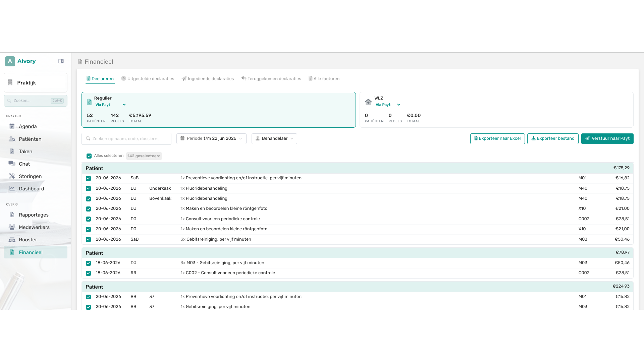Click the Rapportages document icon
Image resolution: width=644 pixels, height=362 pixels.
point(12,215)
